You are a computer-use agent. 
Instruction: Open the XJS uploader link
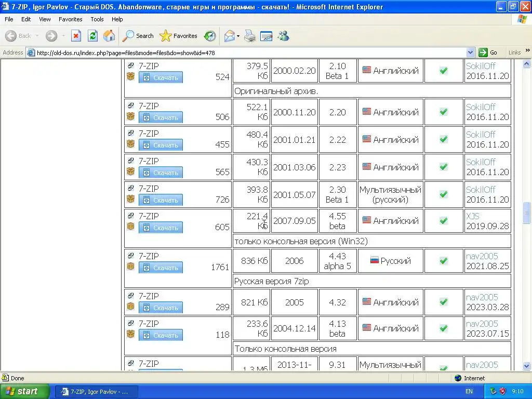coord(473,216)
